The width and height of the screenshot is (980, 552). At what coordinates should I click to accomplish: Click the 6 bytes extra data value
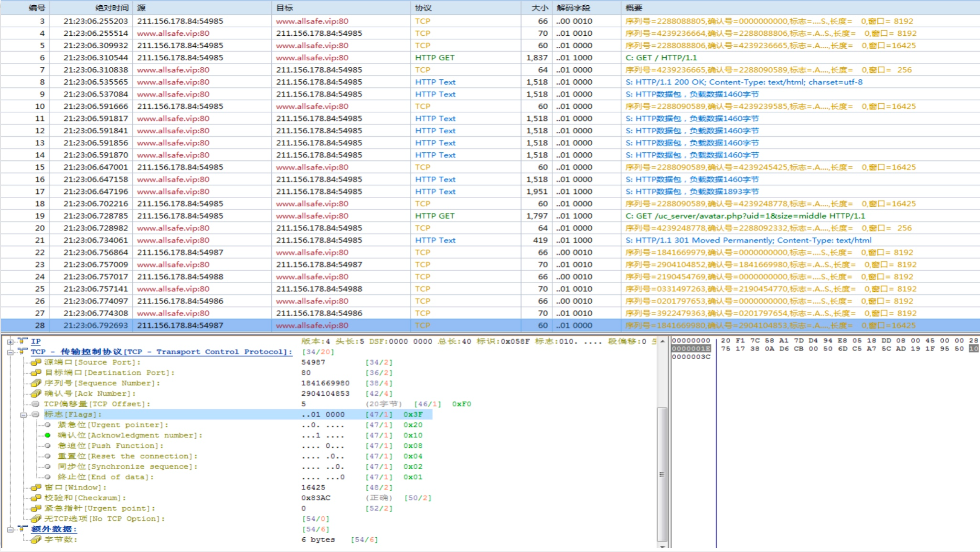pos(318,540)
